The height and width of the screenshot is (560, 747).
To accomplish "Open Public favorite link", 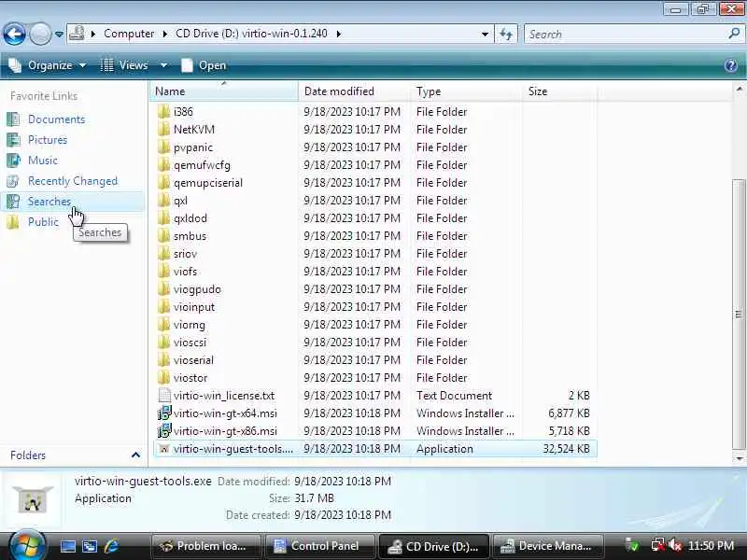I will click(43, 222).
